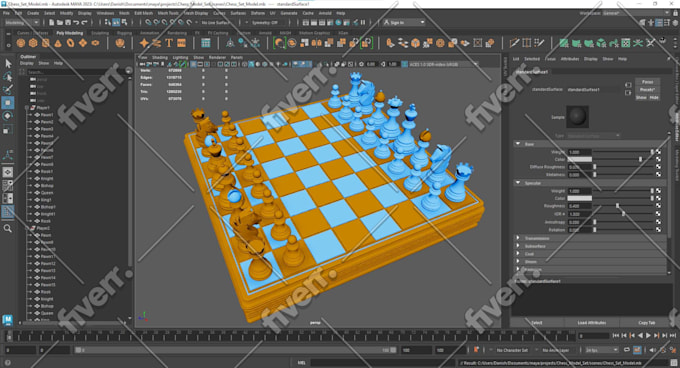
Task: Click the Redo arrow icon
Action: (85, 22)
